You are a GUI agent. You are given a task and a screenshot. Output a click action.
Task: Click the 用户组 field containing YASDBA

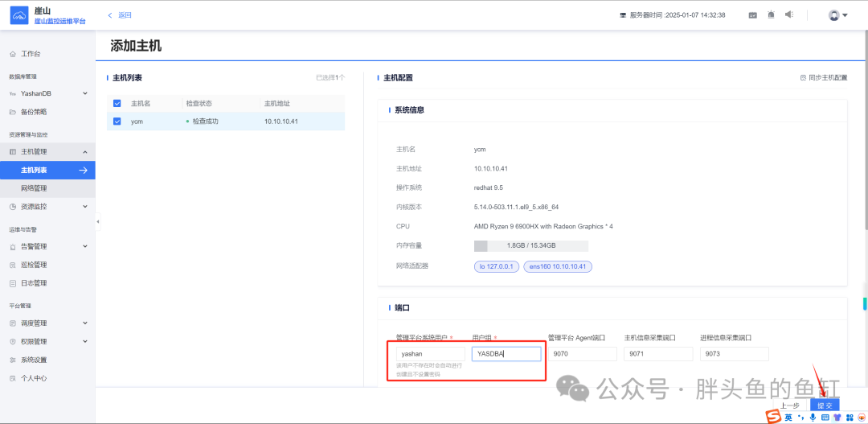tap(506, 354)
